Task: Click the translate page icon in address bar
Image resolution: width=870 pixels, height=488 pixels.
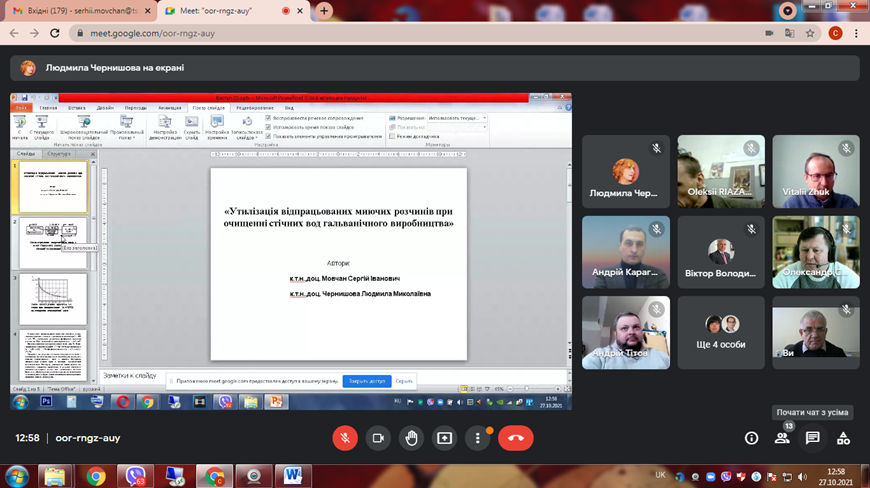Action: (x=790, y=33)
